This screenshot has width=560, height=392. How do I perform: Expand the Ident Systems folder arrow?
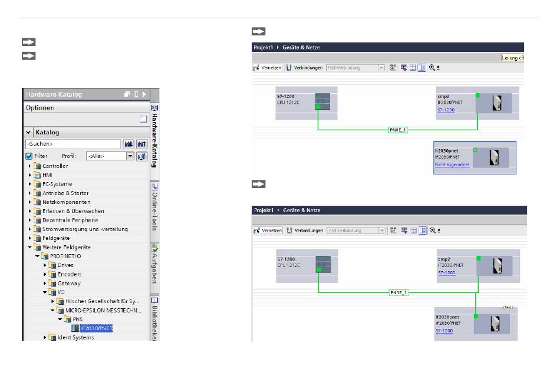pyautogui.click(x=45, y=337)
